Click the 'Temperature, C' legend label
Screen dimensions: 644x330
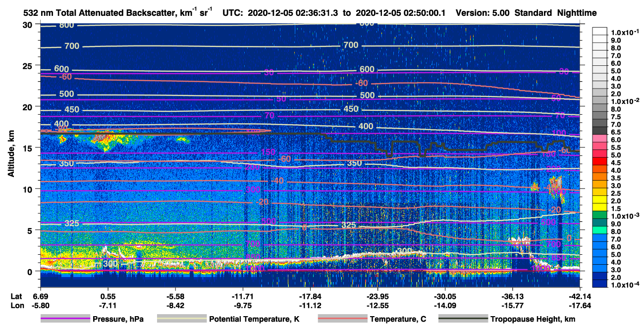(398, 319)
